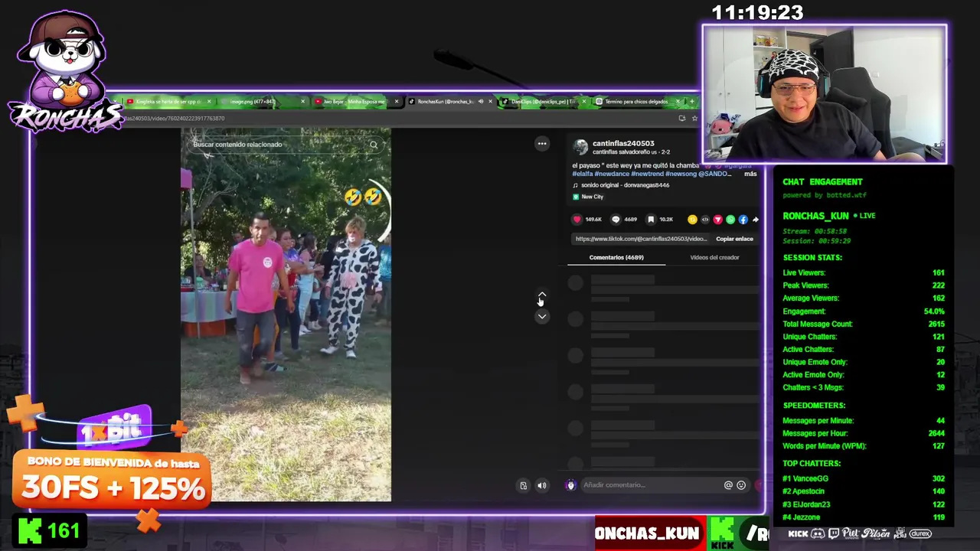The image size is (980, 551).
Task: Click the tiktok.com video link text
Action: 641,239
